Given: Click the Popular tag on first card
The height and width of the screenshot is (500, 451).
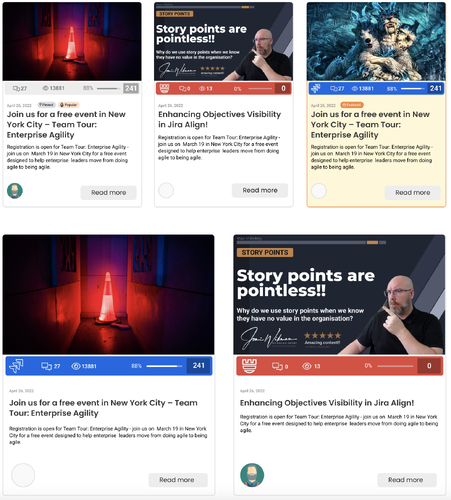Looking at the screenshot, I should (69, 105).
